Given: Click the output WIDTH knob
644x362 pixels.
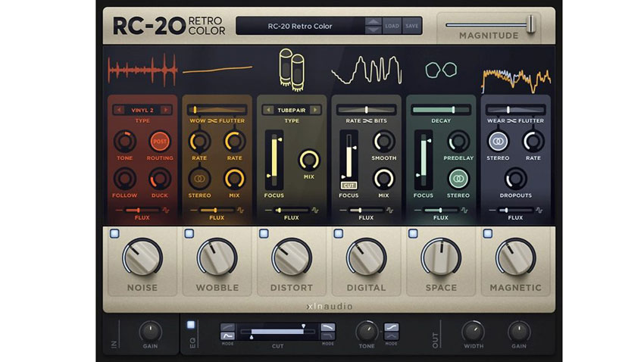Looking at the screenshot, I should coord(473,331).
